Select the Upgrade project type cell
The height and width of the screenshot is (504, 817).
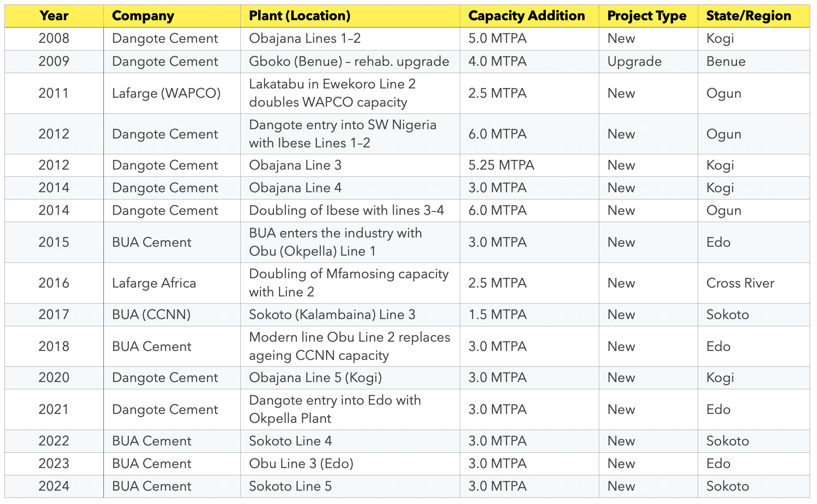[634, 61]
